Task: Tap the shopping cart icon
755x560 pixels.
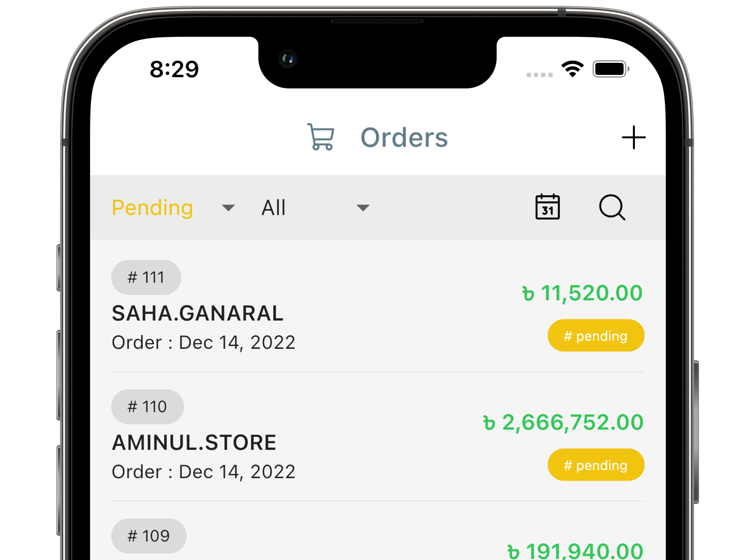Action: [x=321, y=137]
